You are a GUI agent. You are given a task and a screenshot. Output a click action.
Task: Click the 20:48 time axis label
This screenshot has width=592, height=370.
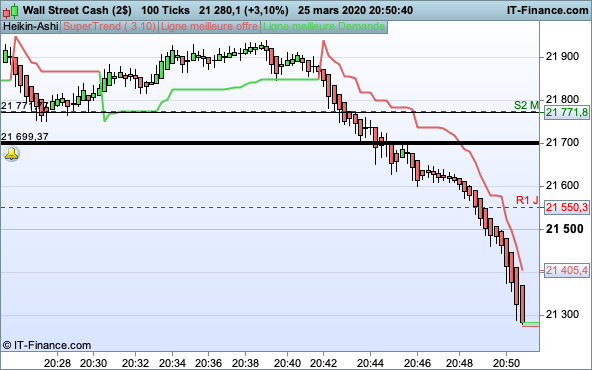coord(459,363)
